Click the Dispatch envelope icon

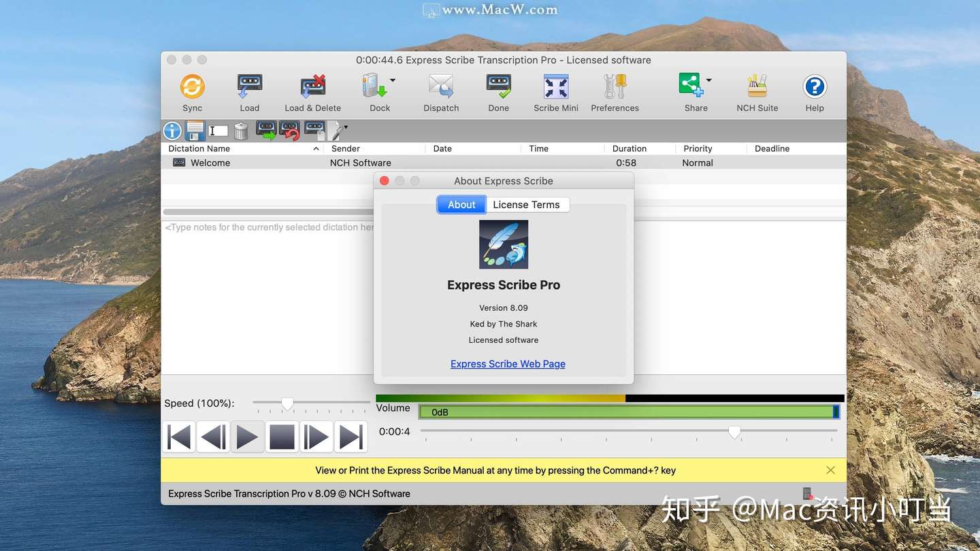coord(441,87)
